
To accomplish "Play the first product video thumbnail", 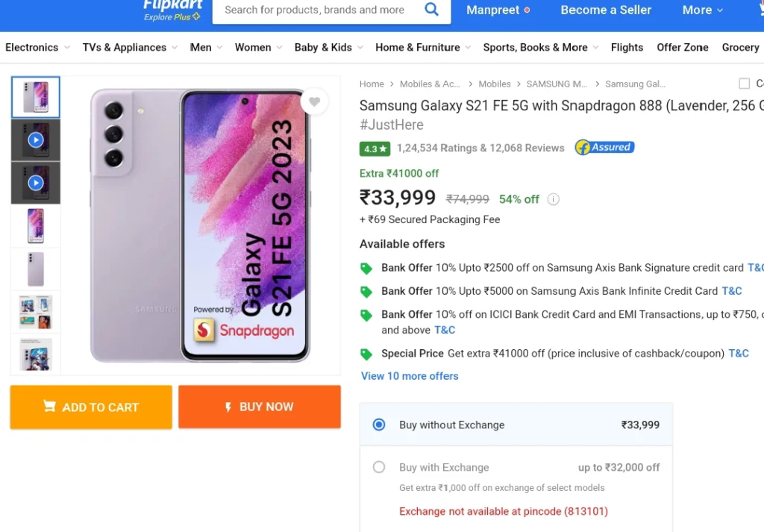I will pyautogui.click(x=36, y=140).
